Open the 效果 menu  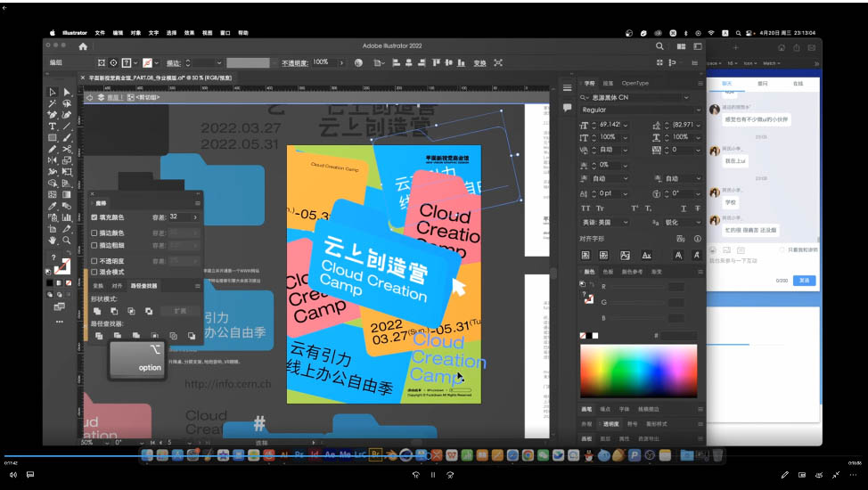189,33
